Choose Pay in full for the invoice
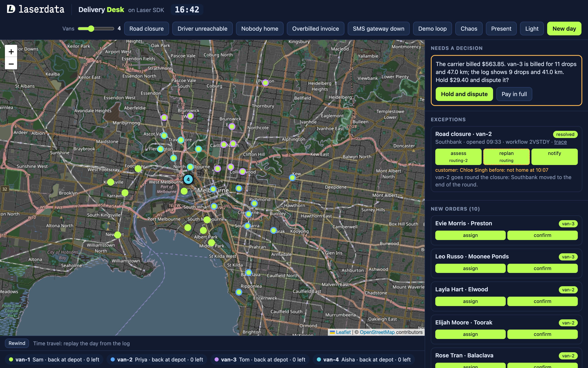The height and width of the screenshot is (368, 588). coord(514,94)
